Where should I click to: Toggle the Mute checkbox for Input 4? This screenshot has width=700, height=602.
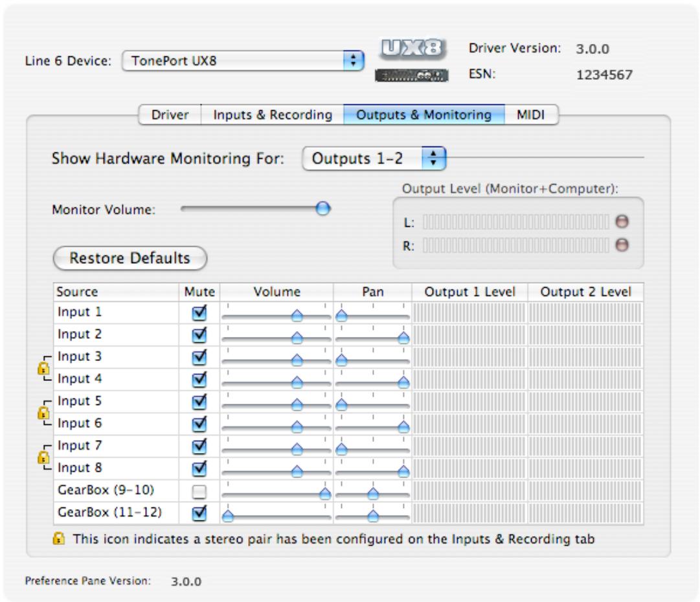click(199, 380)
